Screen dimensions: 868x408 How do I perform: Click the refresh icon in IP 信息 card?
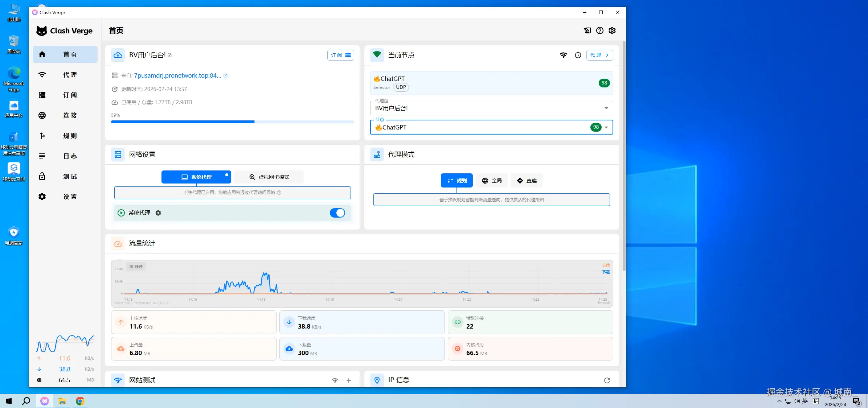click(607, 380)
